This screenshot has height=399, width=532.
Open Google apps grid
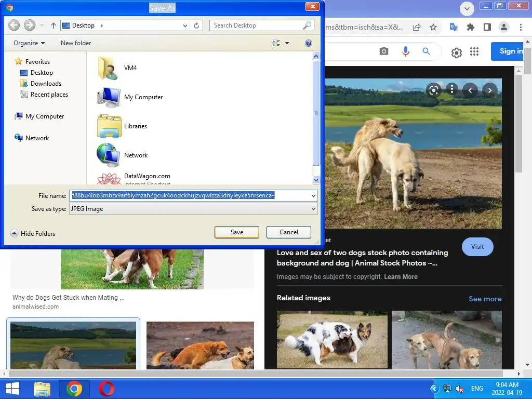474,51
